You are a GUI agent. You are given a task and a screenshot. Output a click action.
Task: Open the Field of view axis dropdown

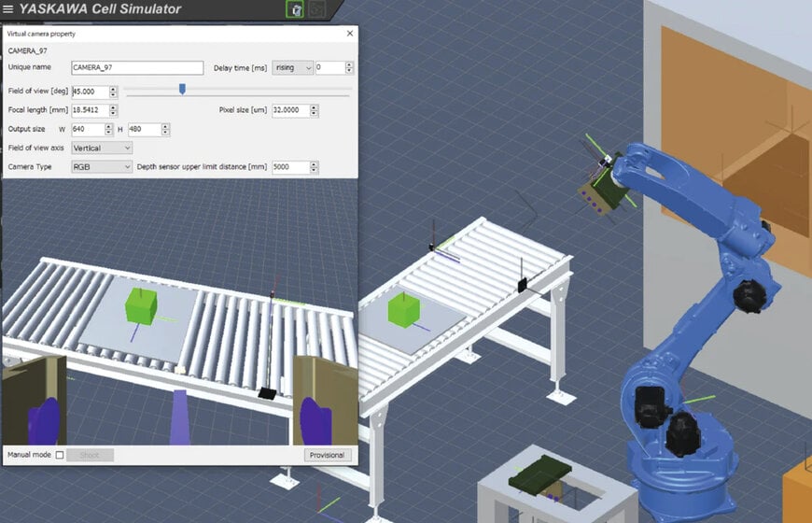tap(102, 148)
